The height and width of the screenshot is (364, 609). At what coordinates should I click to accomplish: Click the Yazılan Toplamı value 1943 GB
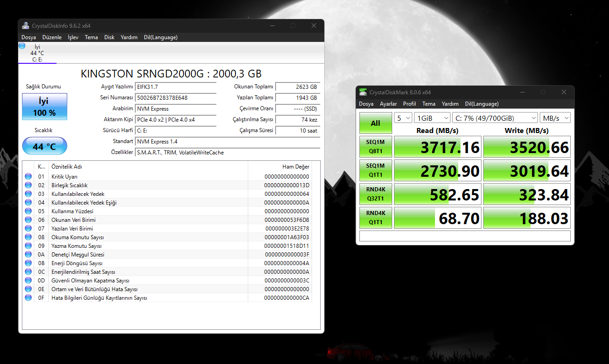click(x=297, y=97)
